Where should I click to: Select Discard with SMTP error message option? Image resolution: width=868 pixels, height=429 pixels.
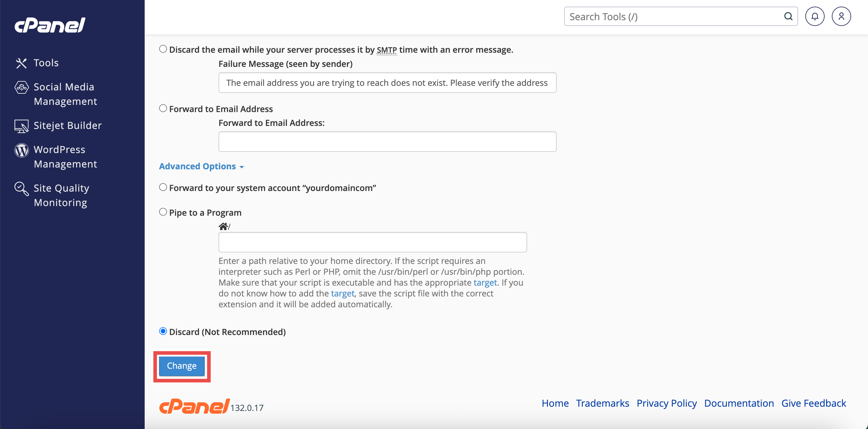[163, 49]
